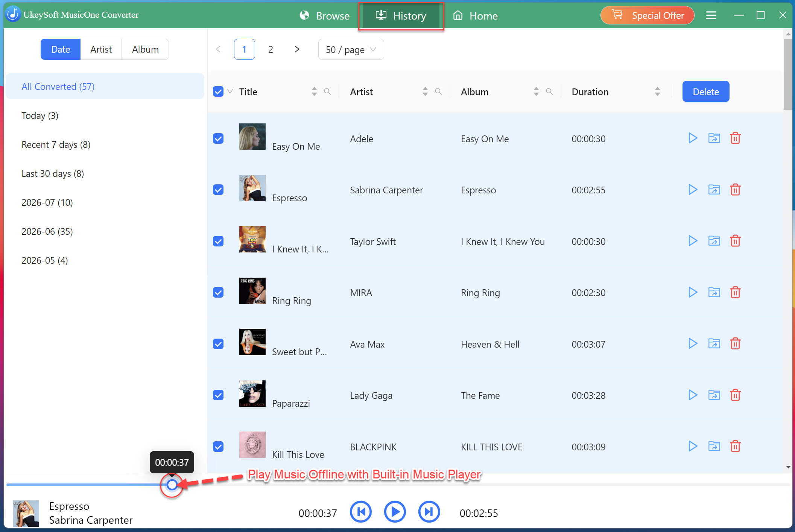Group history by Artist
Screen dimensions: 795x532
[101, 49]
